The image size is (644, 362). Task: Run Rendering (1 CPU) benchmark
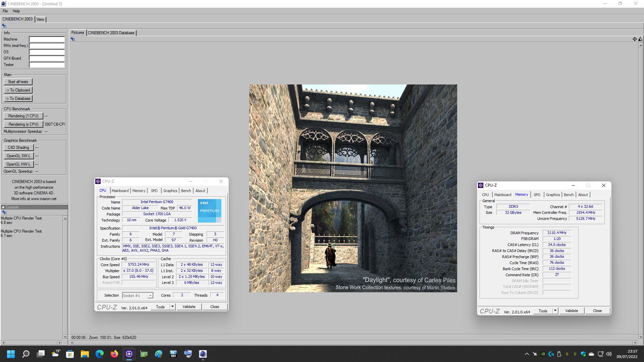coord(23,116)
